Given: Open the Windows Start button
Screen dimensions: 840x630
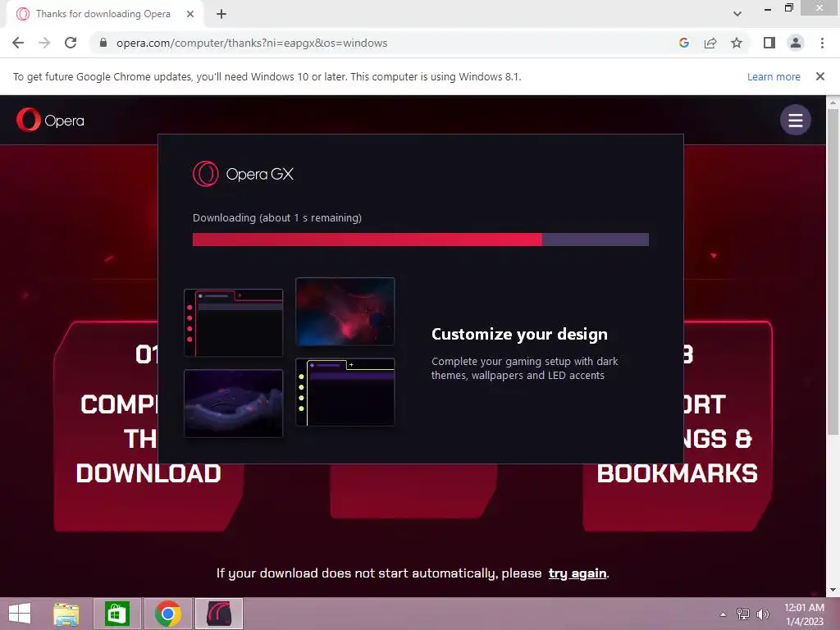Looking at the screenshot, I should point(20,614).
